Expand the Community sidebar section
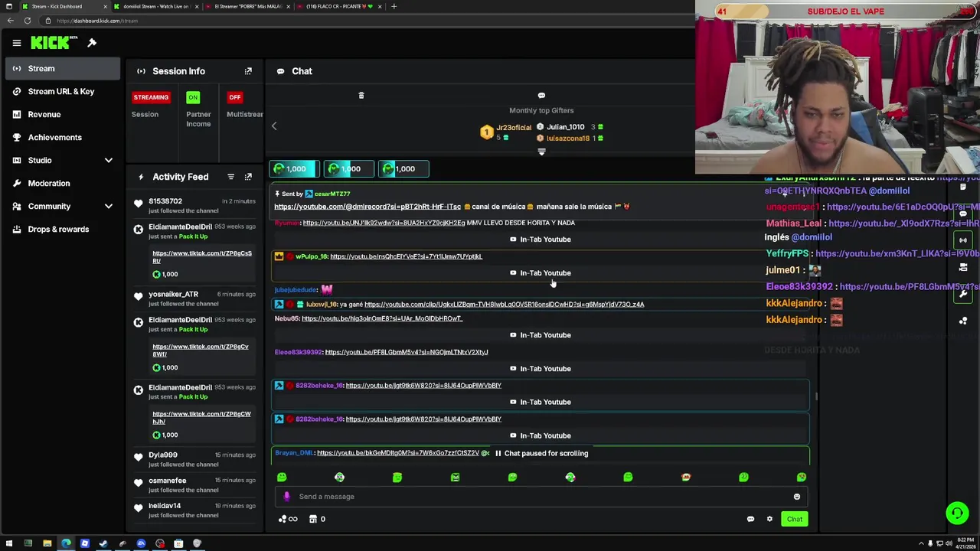The height and width of the screenshot is (551, 980). coord(109,206)
